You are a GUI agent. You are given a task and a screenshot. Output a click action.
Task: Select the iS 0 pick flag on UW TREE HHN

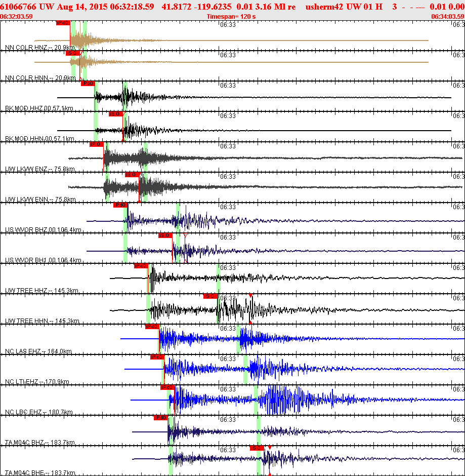(210, 296)
